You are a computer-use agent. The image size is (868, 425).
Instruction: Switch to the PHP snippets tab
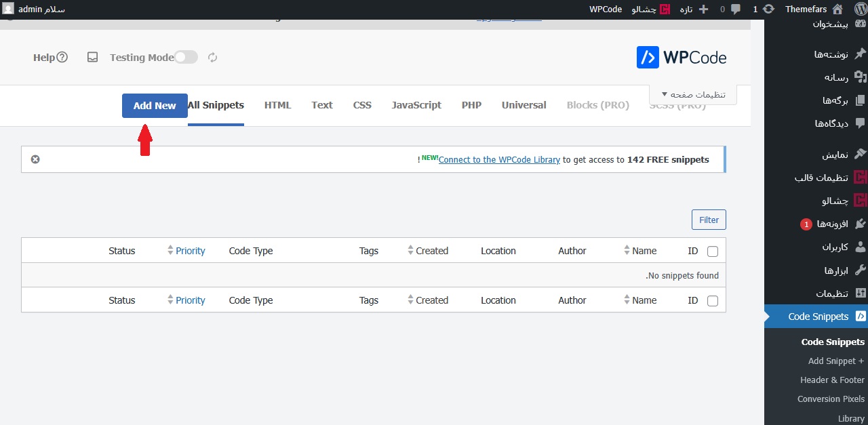[471, 105]
